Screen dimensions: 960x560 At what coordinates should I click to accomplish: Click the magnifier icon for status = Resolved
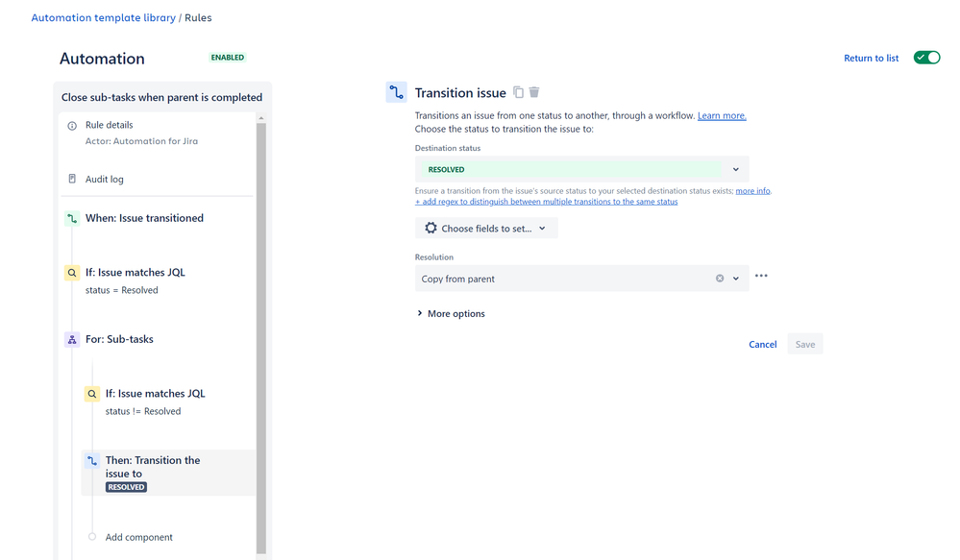click(72, 273)
